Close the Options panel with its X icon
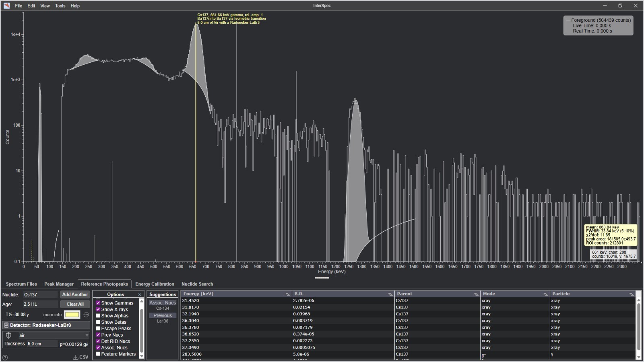This screenshot has height=362, width=644. coord(140,294)
